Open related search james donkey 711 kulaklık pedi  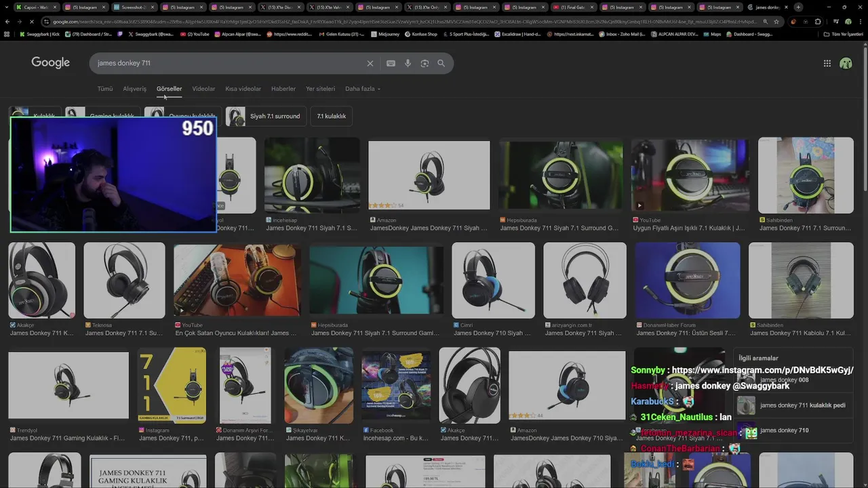(x=795, y=405)
